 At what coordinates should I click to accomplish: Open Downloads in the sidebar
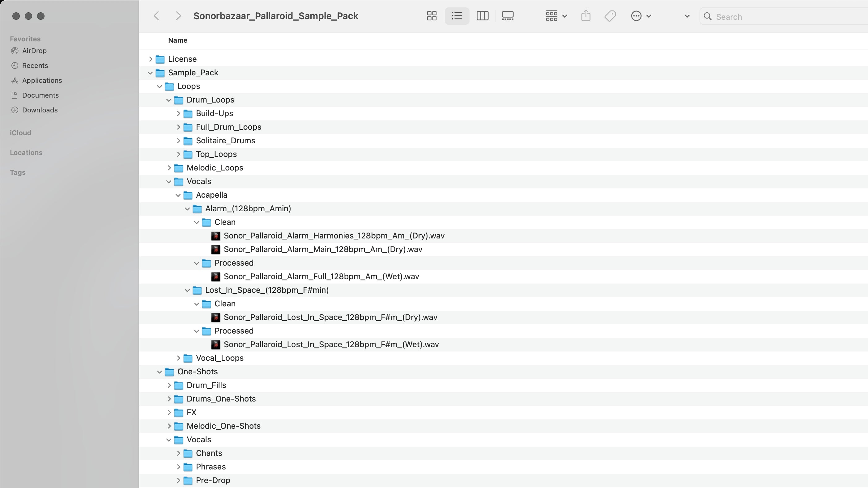[40, 110]
